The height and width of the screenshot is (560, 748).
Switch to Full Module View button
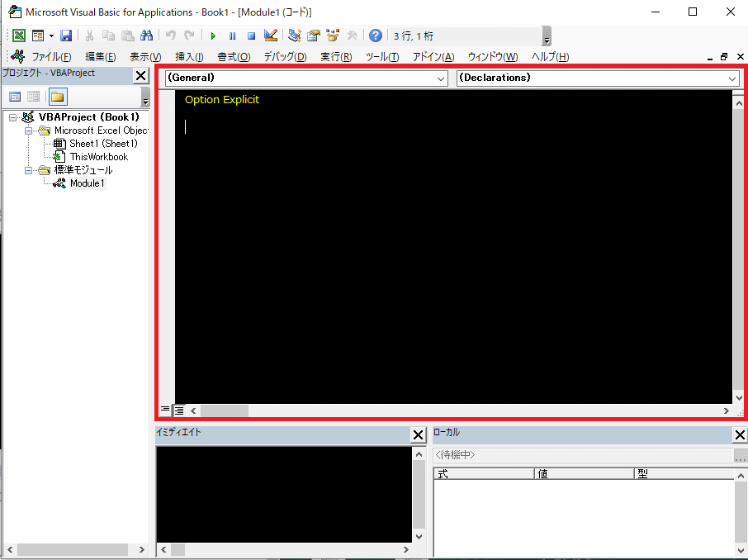pyautogui.click(x=179, y=411)
